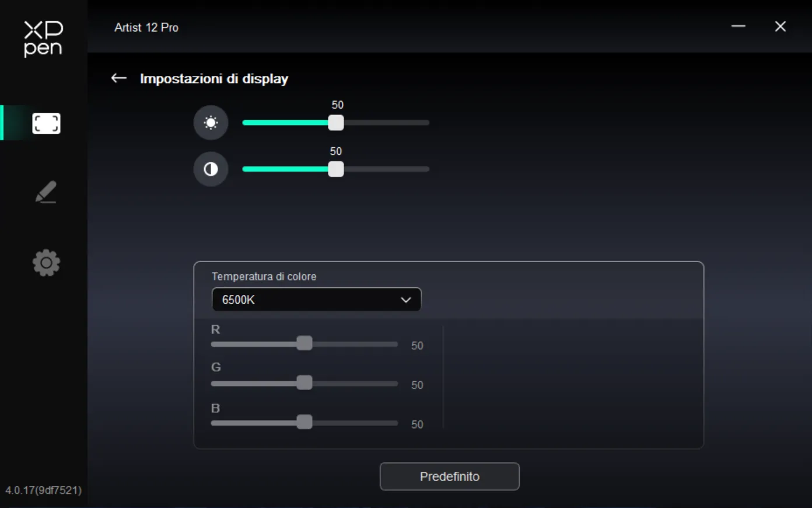The height and width of the screenshot is (508, 812).
Task: Open the display work area sidebar icon
Action: coord(46,123)
